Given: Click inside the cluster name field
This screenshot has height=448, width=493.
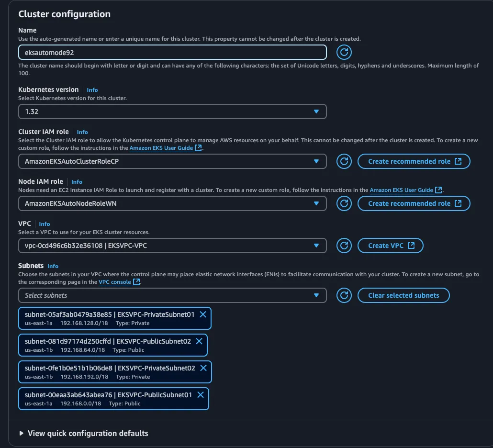Looking at the screenshot, I should click(172, 53).
